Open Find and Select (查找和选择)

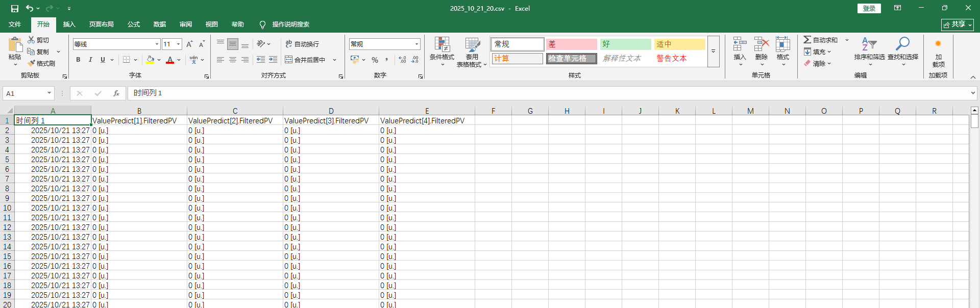[903, 52]
